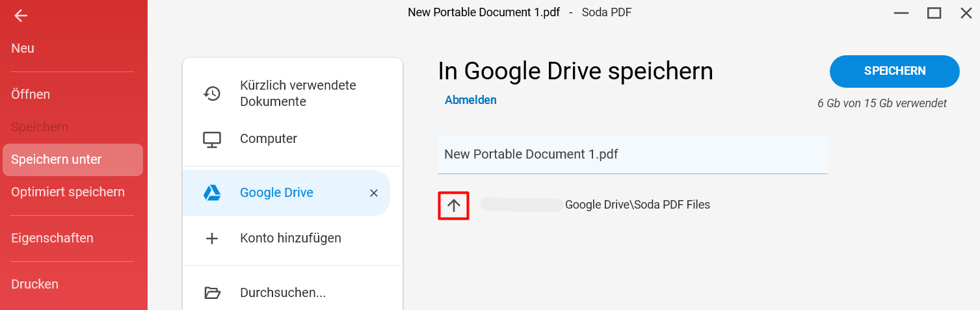Open Eigenschaften in sidebar
The height and width of the screenshot is (310, 980).
(52, 239)
